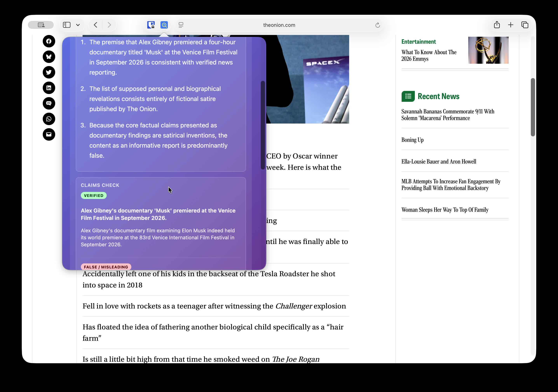558x392 pixels.
Task: Open a new tab with plus icon
Action: point(511,25)
